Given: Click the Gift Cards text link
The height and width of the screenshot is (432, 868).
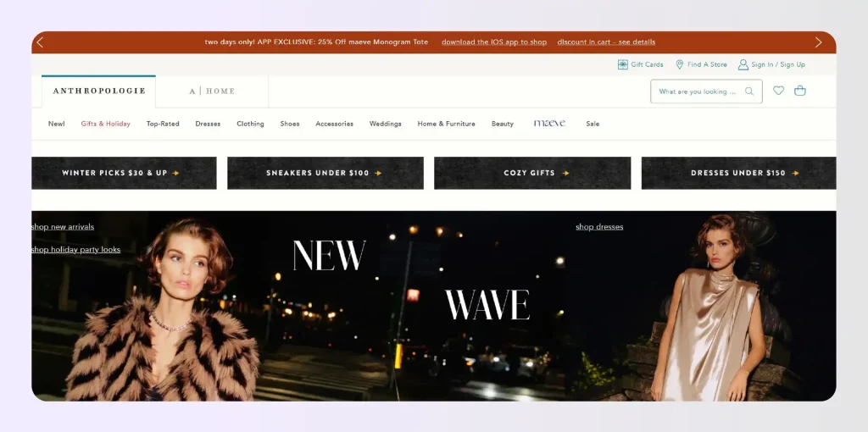Looking at the screenshot, I should [x=647, y=64].
